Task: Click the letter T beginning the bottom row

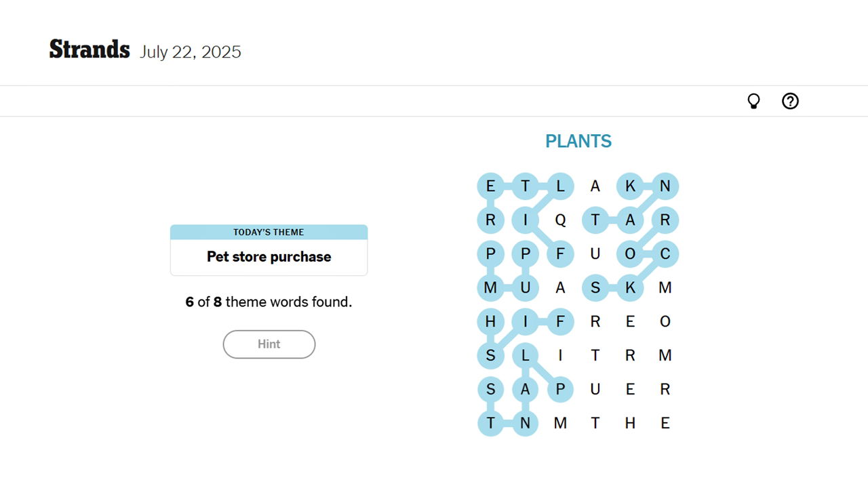Action: [490, 423]
